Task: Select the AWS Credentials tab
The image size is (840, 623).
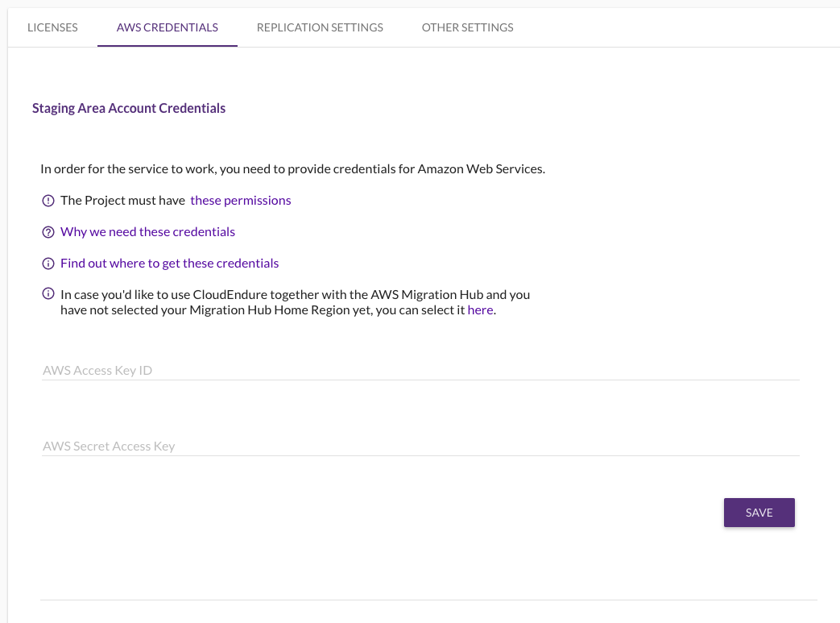Action: click(x=168, y=27)
